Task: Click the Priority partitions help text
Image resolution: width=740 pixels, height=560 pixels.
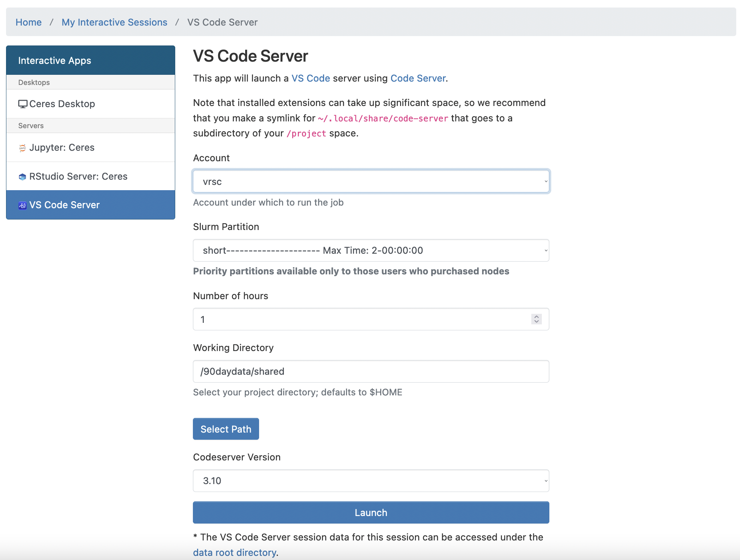Action: click(x=351, y=271)
